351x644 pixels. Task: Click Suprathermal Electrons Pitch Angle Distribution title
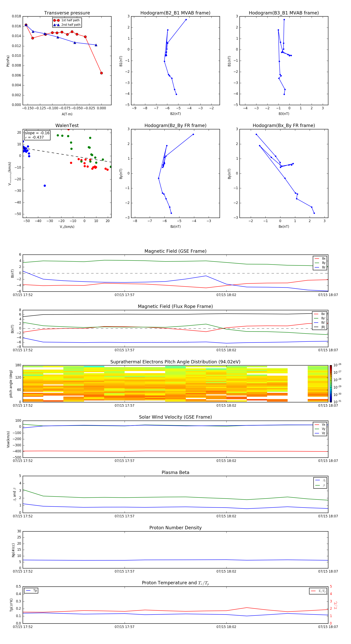point(175,362)
